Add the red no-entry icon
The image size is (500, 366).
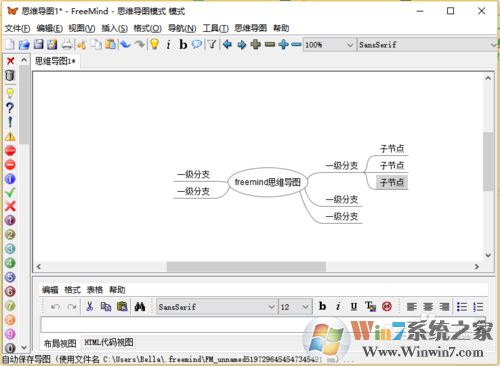(x=10, y=165)
